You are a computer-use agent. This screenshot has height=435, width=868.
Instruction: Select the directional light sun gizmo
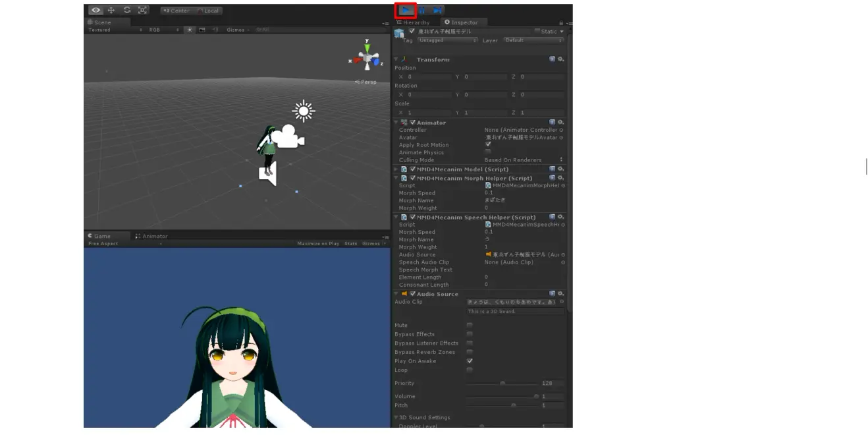tap(303, 111)
